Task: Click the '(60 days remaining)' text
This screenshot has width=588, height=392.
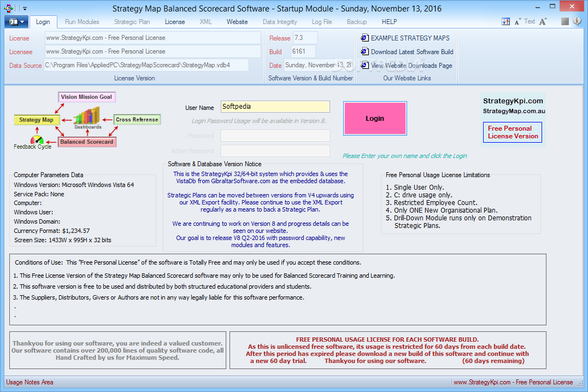Action: [493, 361]
